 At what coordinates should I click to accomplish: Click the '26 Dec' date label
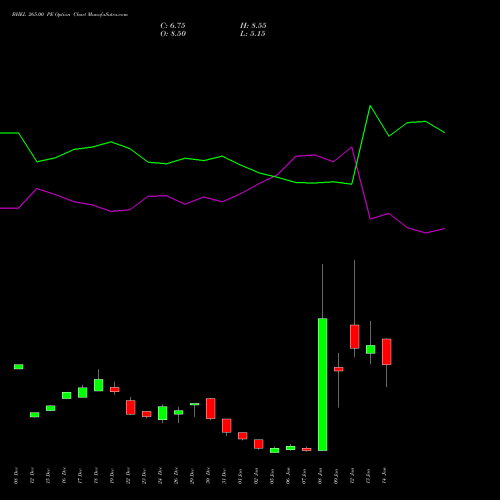(x=176, y=476)
